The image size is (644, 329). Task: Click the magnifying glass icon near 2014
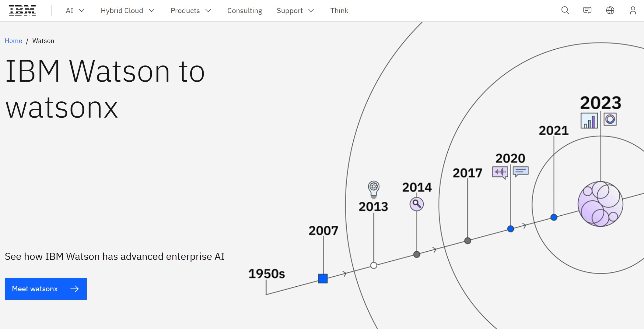(x=416, y=204)
